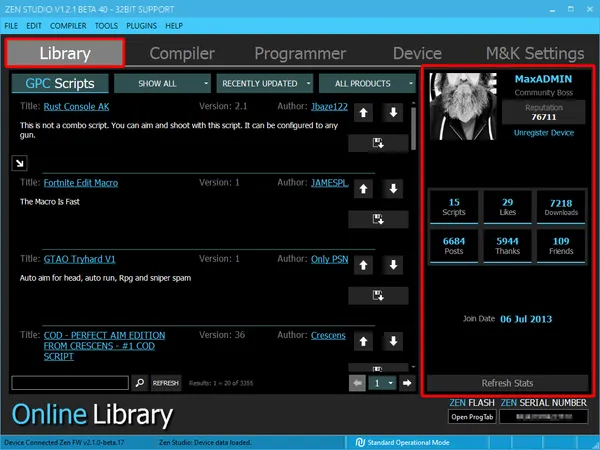
Task: Click the magnifying glass search icon
Action: [x=140, y=383]
